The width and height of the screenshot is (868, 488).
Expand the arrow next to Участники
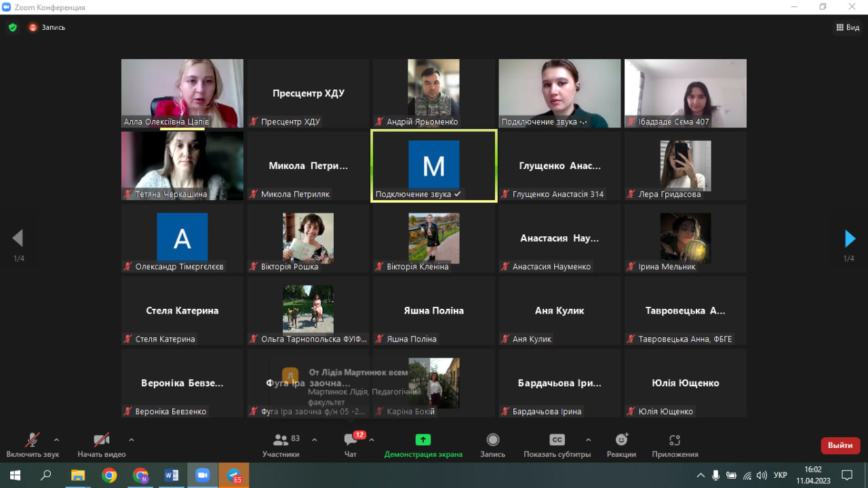pos(315,439)
